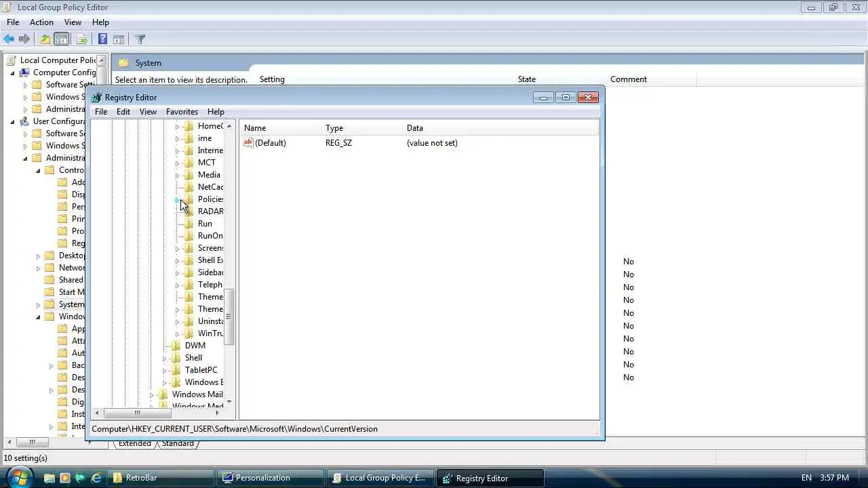
Task: Click the registry tree vertical scrollbar thumb
Action: [229, 317]
